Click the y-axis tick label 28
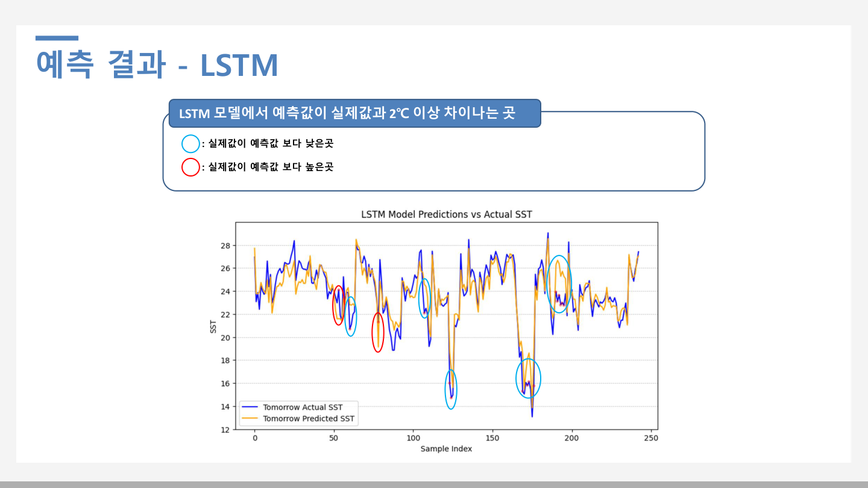The width and height of the screenshot is (868, 488). [225, 246]
